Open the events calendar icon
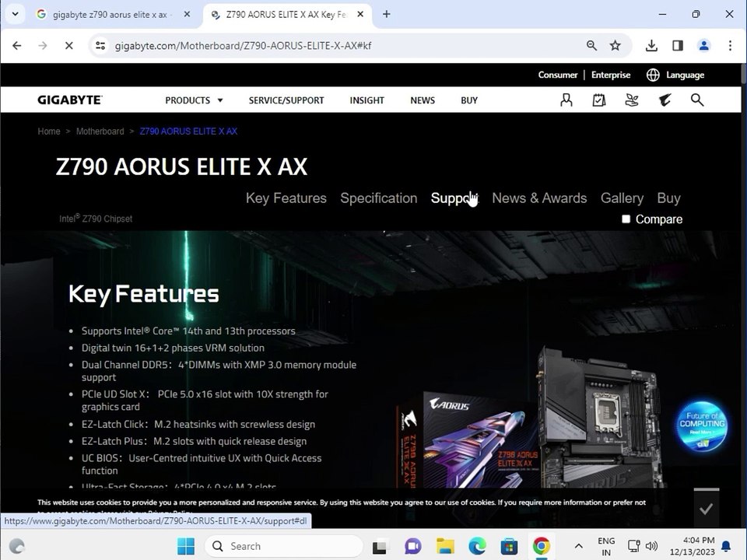This screenshot has width=747, height=560. coord(599,100)
